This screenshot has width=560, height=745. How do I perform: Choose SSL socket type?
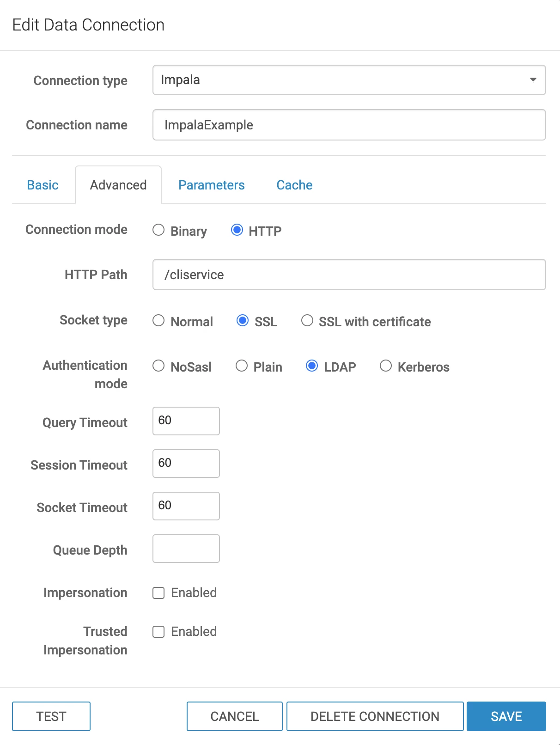tap(243, 321)
